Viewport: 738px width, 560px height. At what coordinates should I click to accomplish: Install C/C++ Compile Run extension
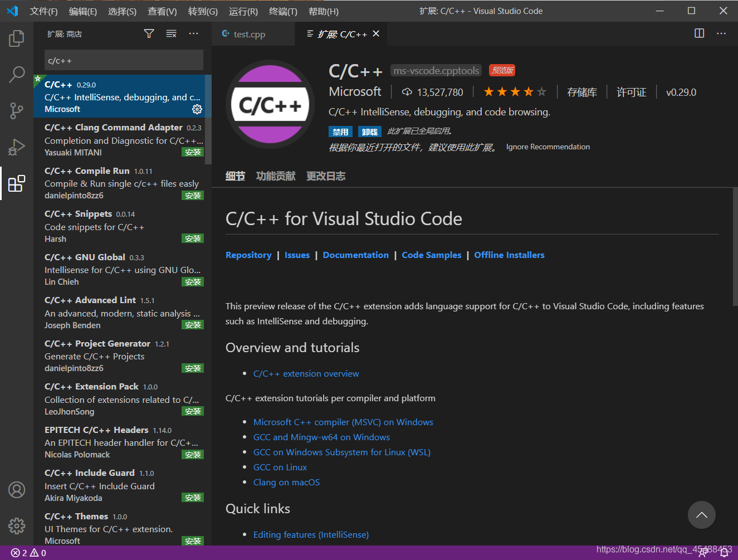193,196
